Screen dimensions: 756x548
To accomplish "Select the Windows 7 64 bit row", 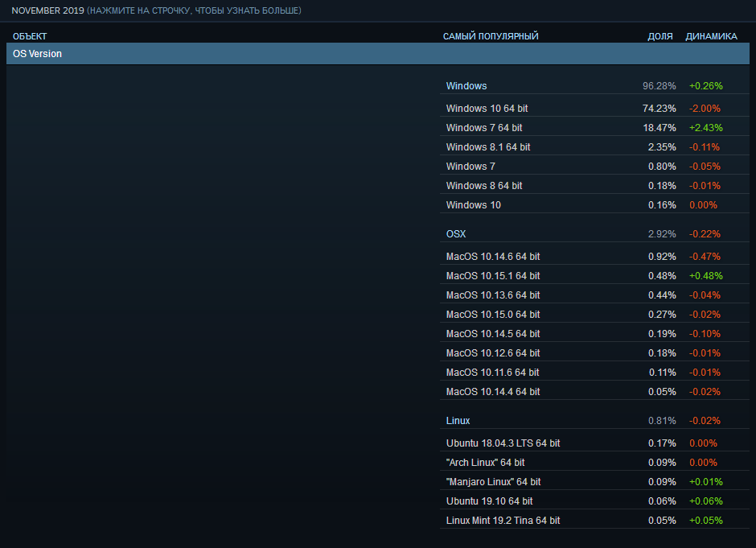I will click(594, 128).
